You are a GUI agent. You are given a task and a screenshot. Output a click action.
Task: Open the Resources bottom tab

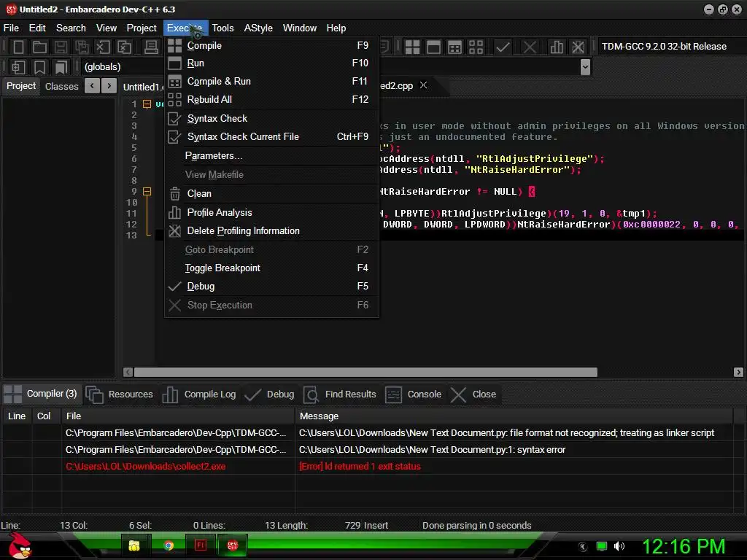(120, 394)
